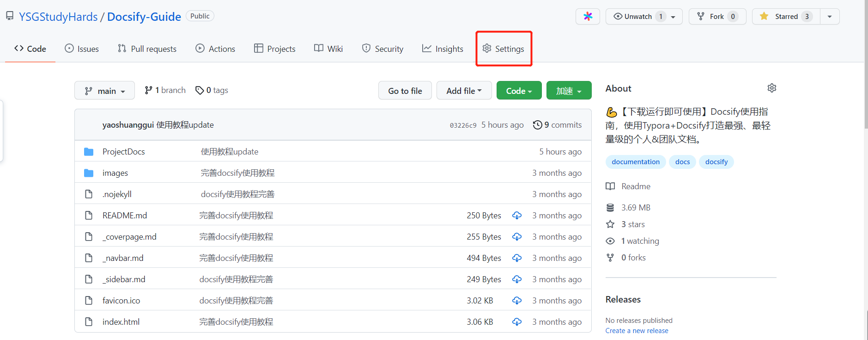The image size is (868, 340).
Task: Click Create a new release link
Action: (637, 331)
